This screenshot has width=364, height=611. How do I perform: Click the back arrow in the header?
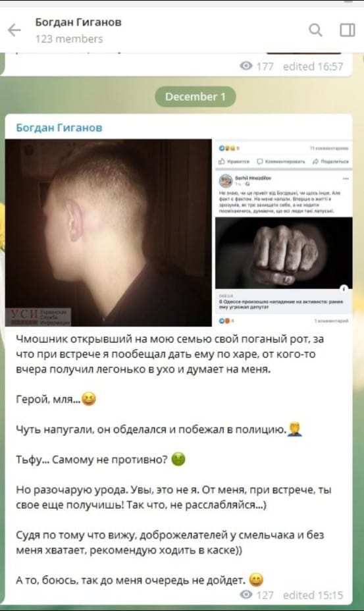(x=14, y=30)
